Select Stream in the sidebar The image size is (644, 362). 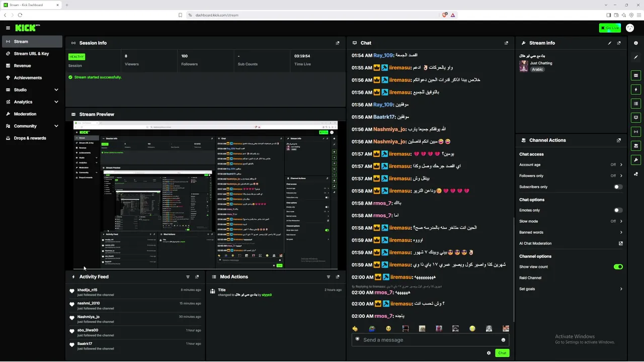click(32, 42)
